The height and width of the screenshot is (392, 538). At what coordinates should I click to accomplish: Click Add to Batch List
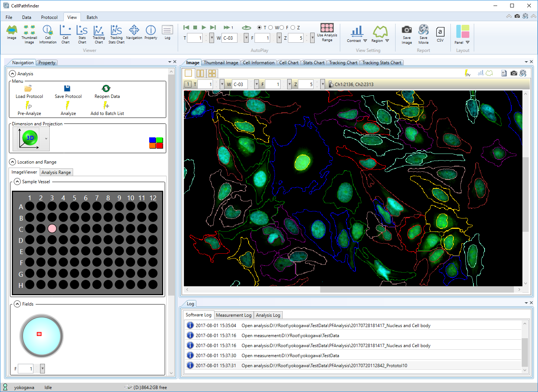(107, 109)
